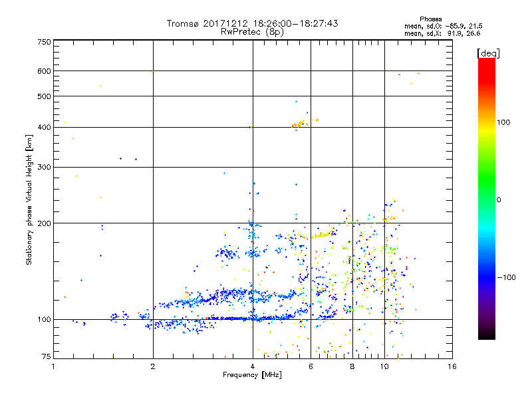The width and height of the screenshot is (532, 399).
Task: Click the y-axis tick label 75
Action: point(47,356)
